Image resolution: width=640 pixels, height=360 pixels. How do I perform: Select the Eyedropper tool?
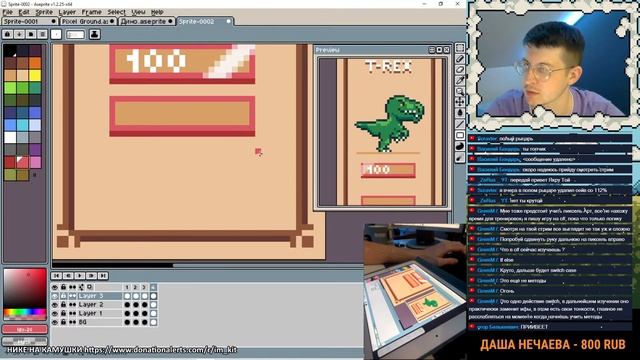click(460, 80)
